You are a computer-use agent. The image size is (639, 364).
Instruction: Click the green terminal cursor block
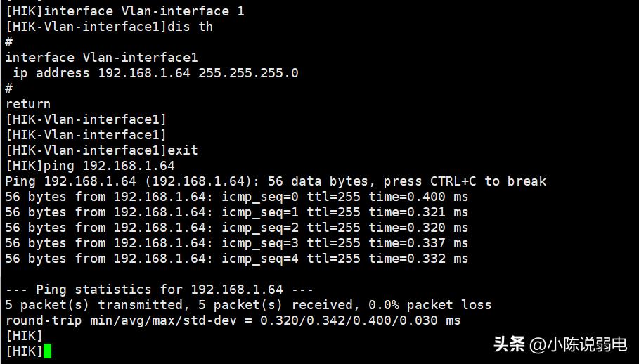coord(47,351)
